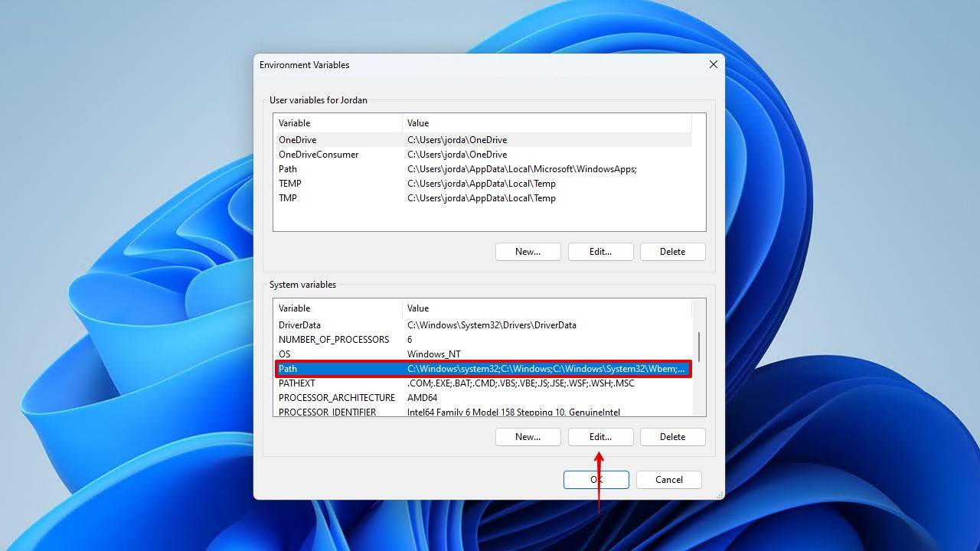The height and width of the screenshot is (551, 980).
Task: Click New under User variables
Action: point(528,252)
